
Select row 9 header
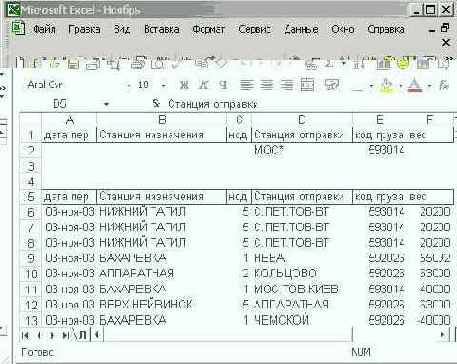pyautogui.click(x=31, y=258)
